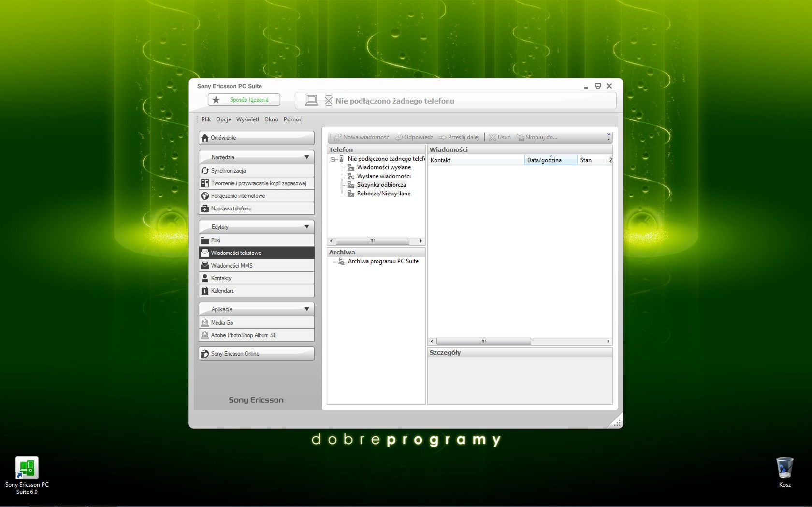Click left arrow of Wiadomości list scrollbar
This screenshot has width=812, height=507.
pos(432,342)
